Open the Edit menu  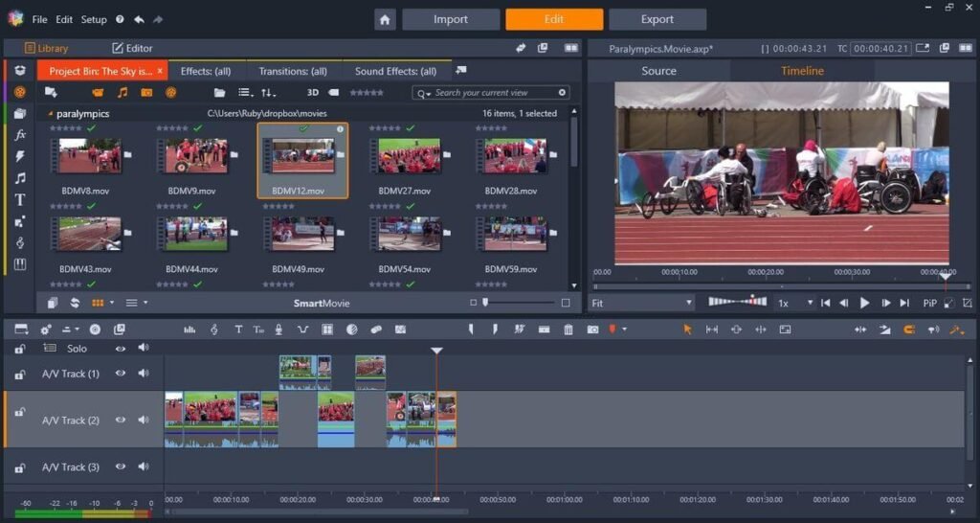64,19
